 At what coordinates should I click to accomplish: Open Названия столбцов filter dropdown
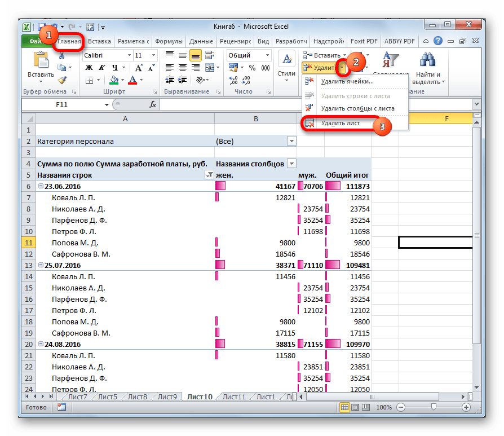[x=291, y=164]
